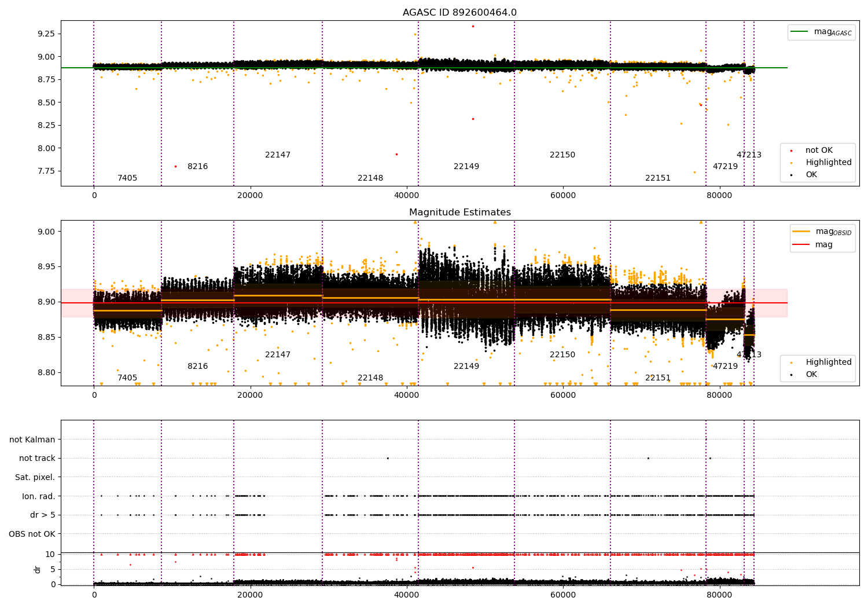Click x-axis tick "20000" under the top plot

click(x=250, y=196)
